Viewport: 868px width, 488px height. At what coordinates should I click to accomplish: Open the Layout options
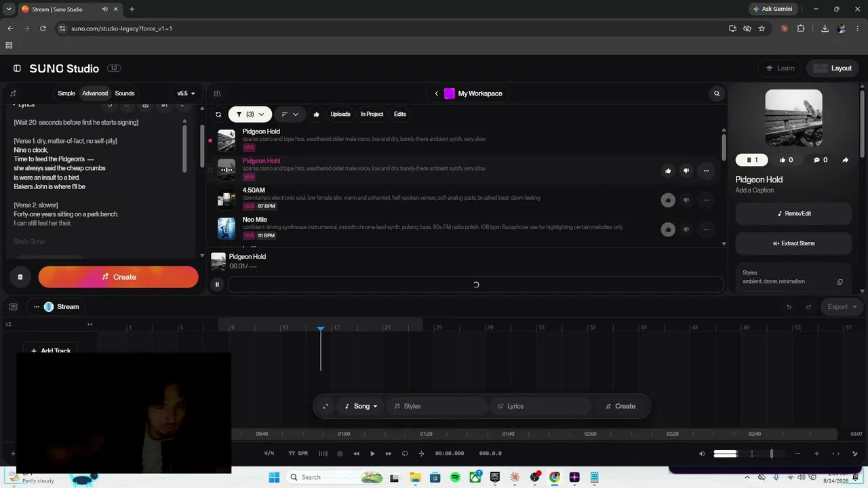[x=832, y=68]
